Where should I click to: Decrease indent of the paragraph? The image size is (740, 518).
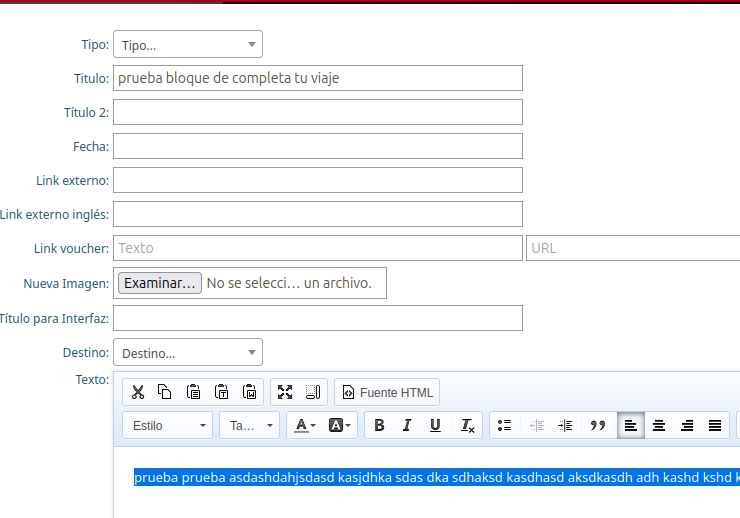tap(537, 426)
